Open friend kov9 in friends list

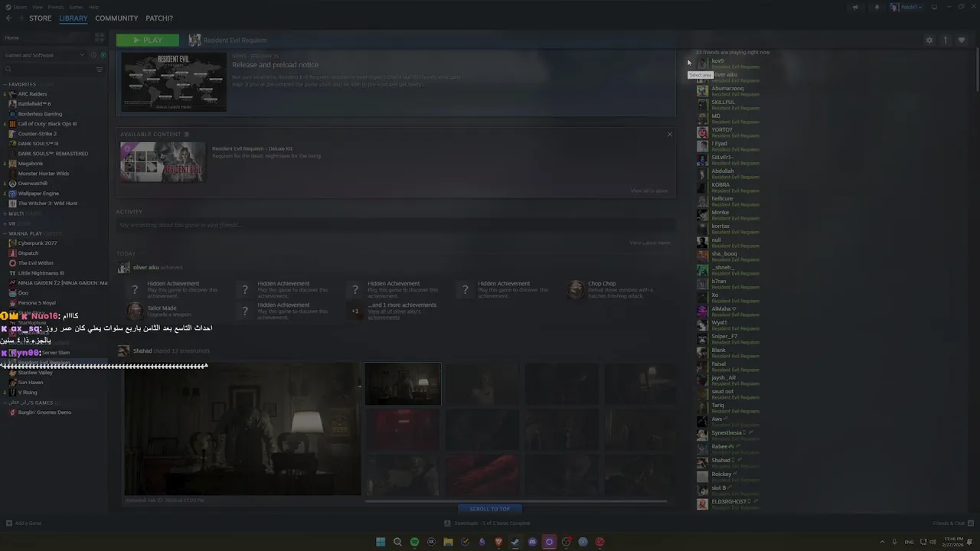click(727, 64)
